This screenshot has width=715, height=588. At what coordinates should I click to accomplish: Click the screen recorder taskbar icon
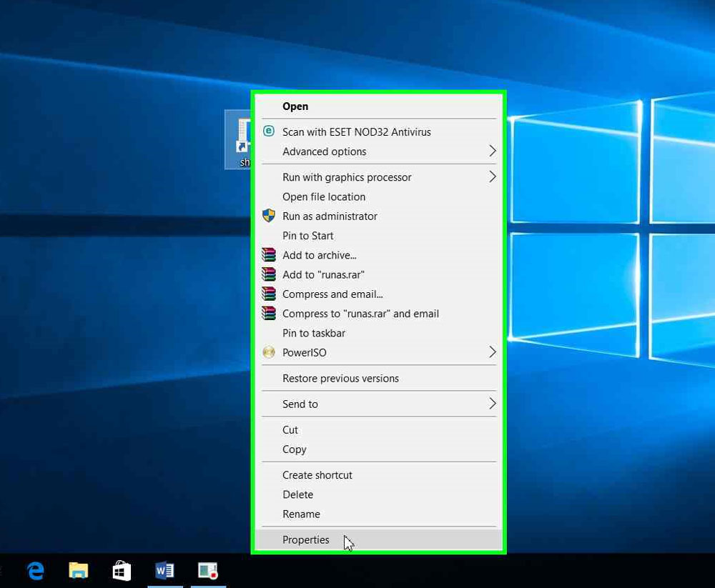(x=207, y=570)
